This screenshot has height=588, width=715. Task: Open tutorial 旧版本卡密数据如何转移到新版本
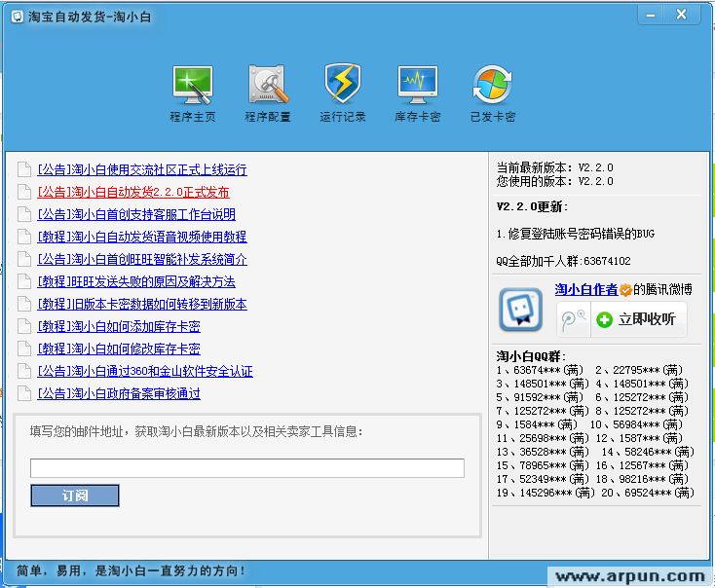[x=142, y=304]
